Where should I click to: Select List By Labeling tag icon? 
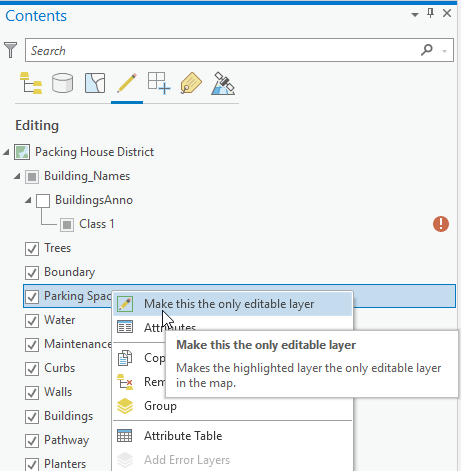click(191, 83)
